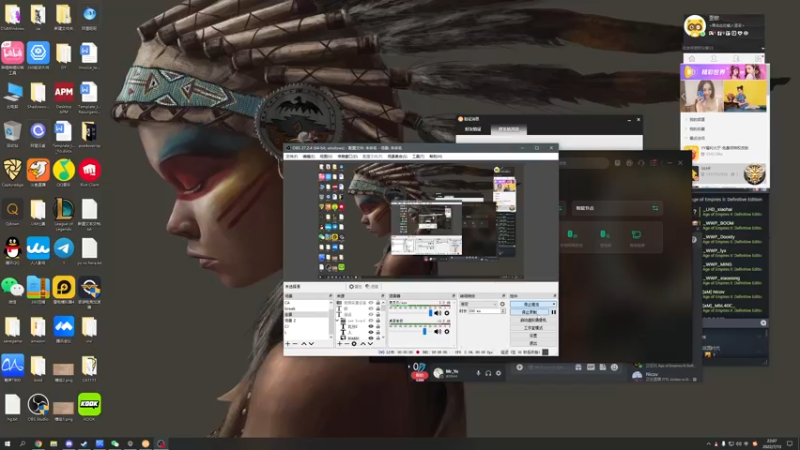The height and width of the screenshot is (450, 800).
Task: Open OBS Edit menu
Action: [x=309, y=157]
